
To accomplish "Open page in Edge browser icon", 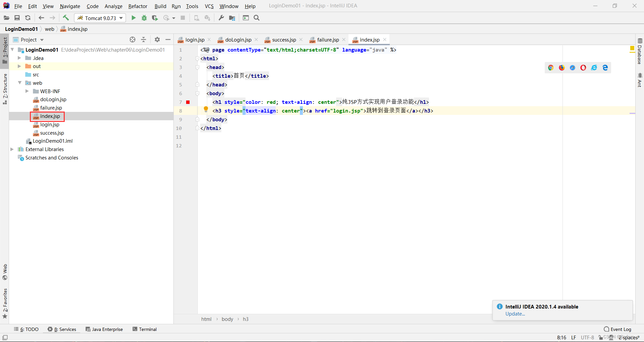I will click(x=605, y=68).
